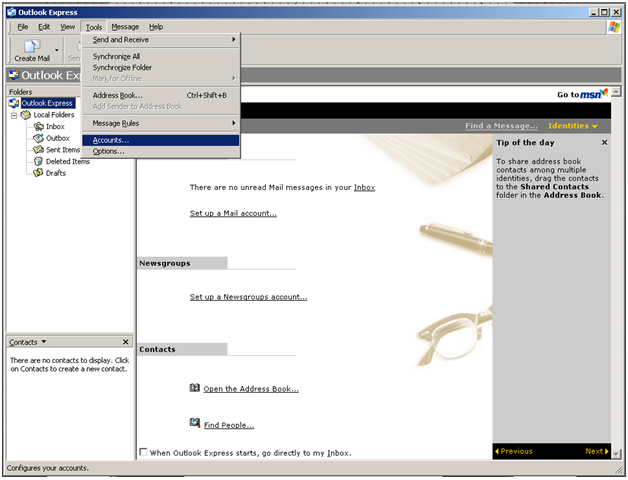628x480 pixels.
Task: Open the View menu
Action: (68, 27)
